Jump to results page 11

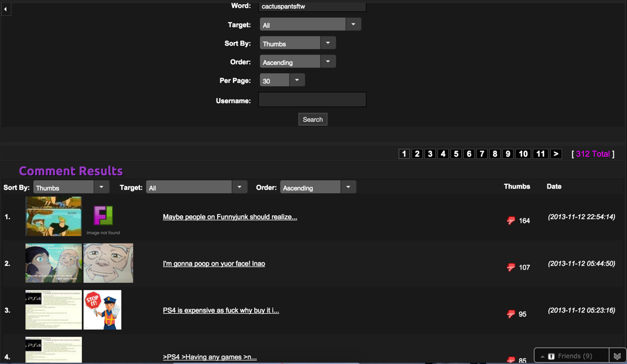540,154
